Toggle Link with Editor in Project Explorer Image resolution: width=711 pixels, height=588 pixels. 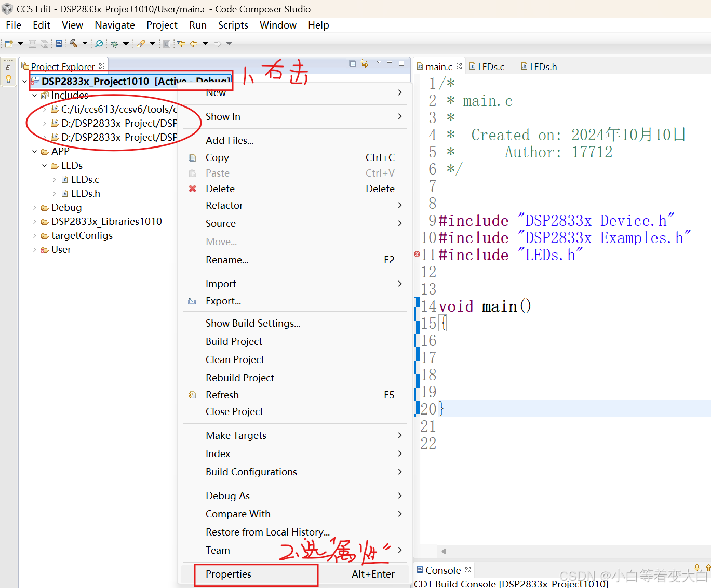coord(364,63)
